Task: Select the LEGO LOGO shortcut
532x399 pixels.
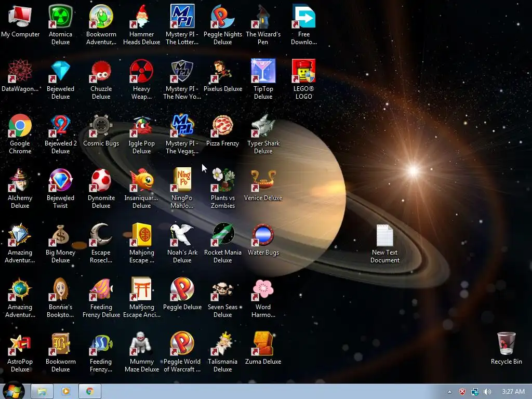Action: pos(303,71)
